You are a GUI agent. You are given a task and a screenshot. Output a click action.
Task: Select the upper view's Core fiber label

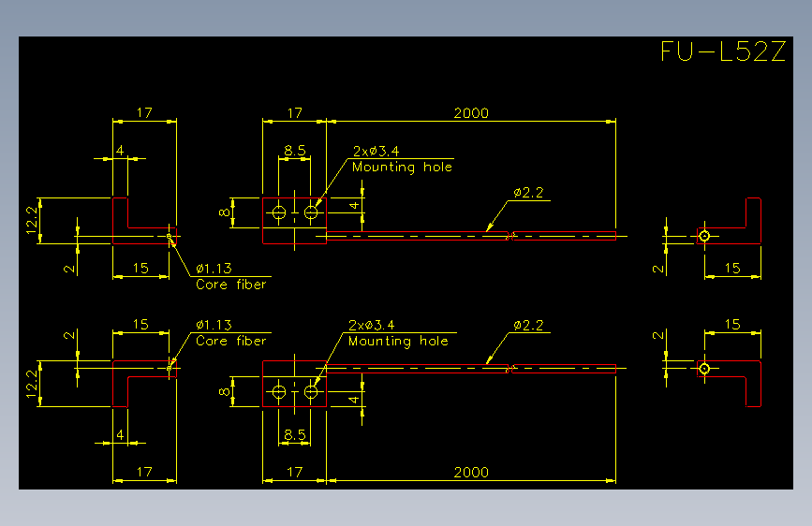[x=231, y=285]
